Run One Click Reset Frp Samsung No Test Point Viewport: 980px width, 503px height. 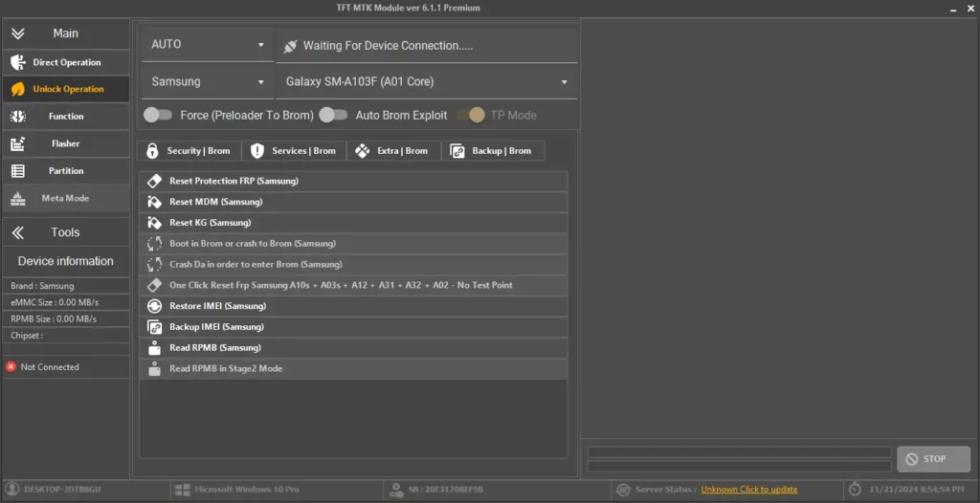point(354,285)
